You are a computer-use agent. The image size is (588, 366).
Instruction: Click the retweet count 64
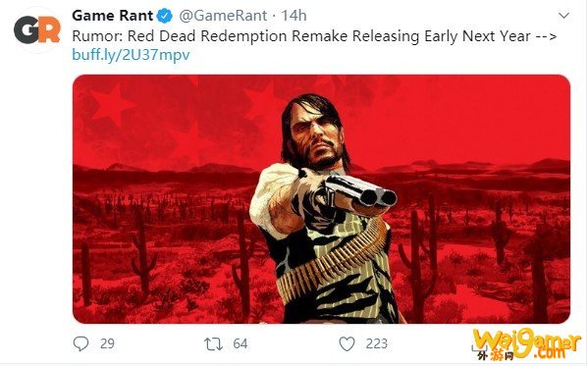click(x=240, y=343)
